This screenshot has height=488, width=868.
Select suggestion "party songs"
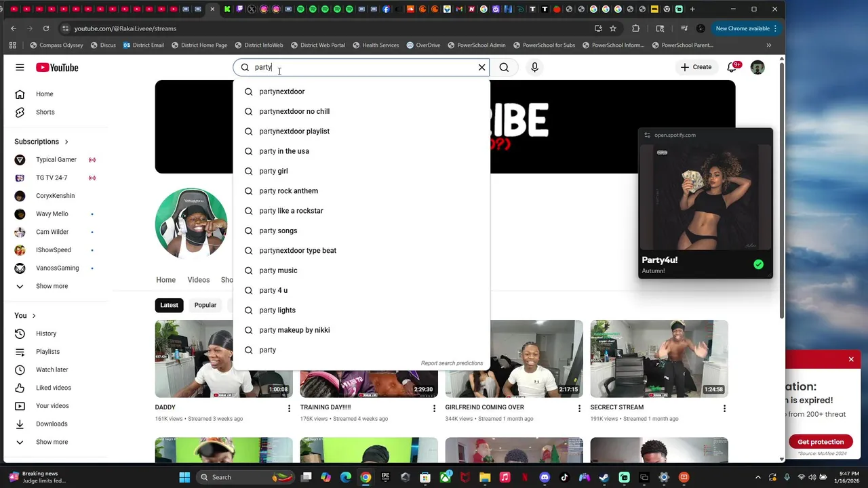(x=361, y=230)
